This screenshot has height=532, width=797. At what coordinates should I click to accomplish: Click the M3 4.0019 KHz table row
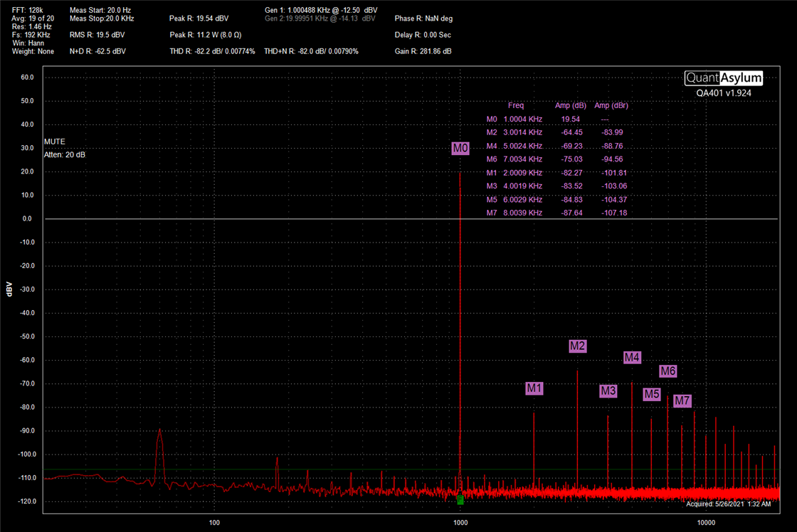pyautogui.click(x=557, y=186)
